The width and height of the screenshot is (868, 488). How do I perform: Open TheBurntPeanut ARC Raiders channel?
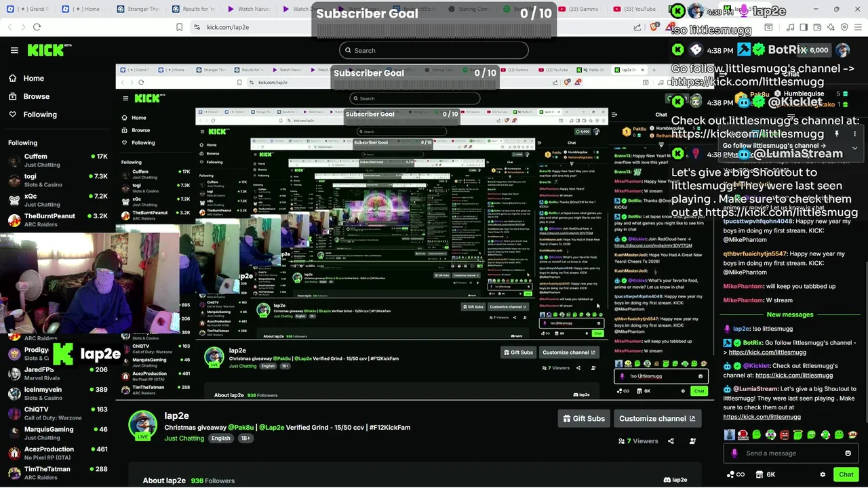(x=58, y=220)
